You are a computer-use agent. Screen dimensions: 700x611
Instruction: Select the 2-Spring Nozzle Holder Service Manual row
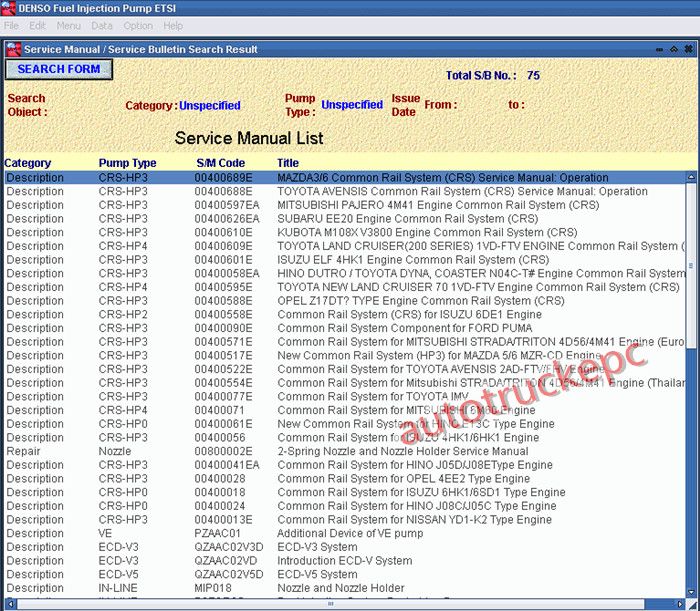tap(345, 451)
